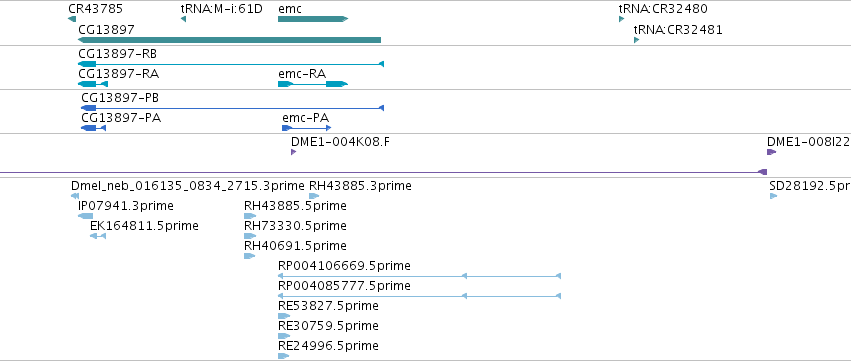Viewport: 851px width, 361px height.
Task: Select the CG13897-RA transcript glyph
Action: pos(93,84)
